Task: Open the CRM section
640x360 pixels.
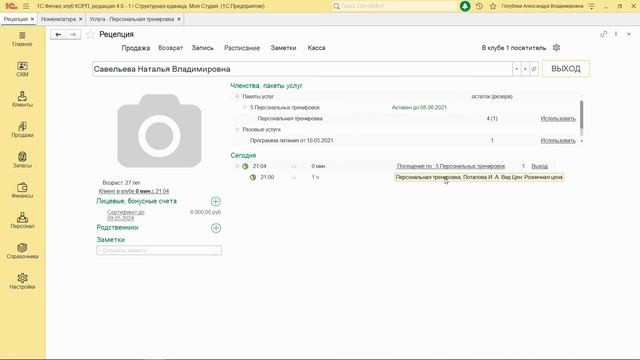Action: click(22, 69)
